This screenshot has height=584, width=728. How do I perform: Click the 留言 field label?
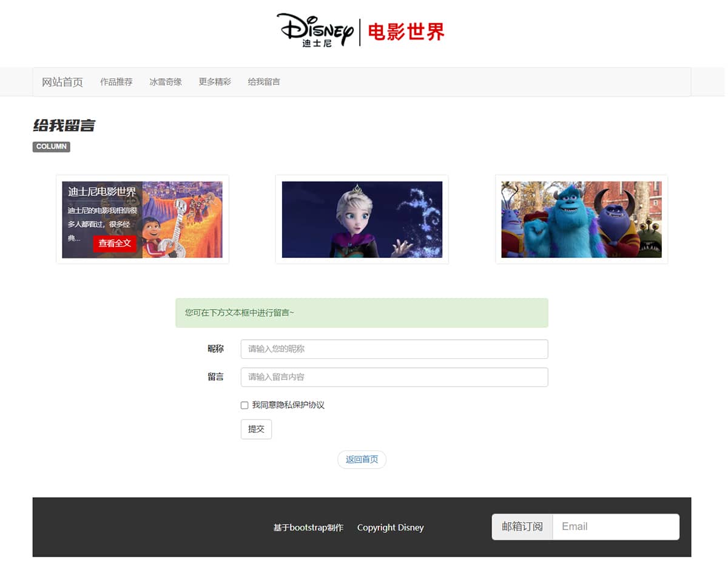[x=215, y=377]
